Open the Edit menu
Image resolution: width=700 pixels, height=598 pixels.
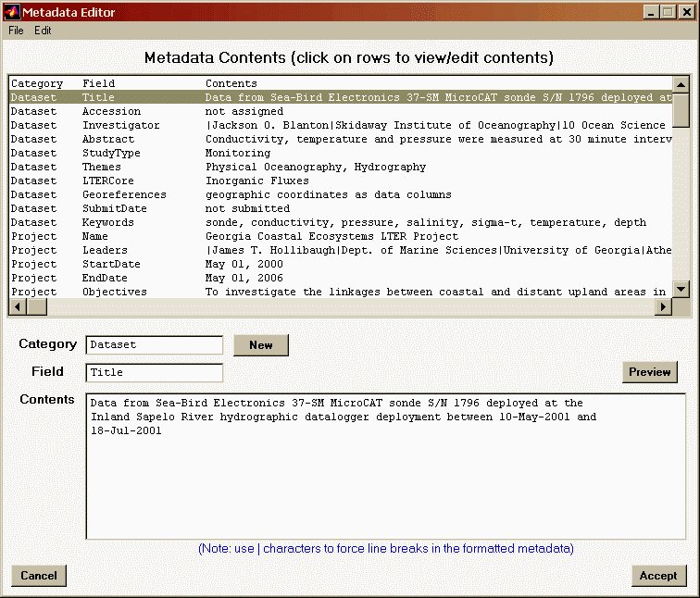click(x=43, y=31)
